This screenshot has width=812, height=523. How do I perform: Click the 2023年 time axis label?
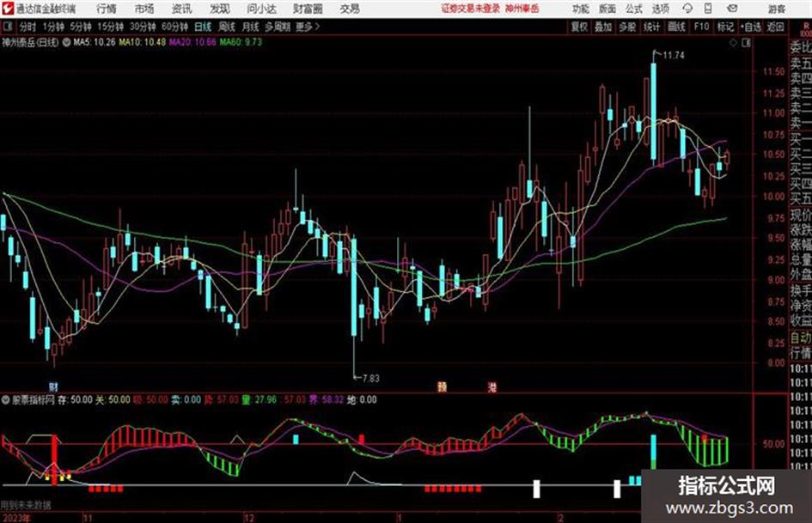coord(15,517)
